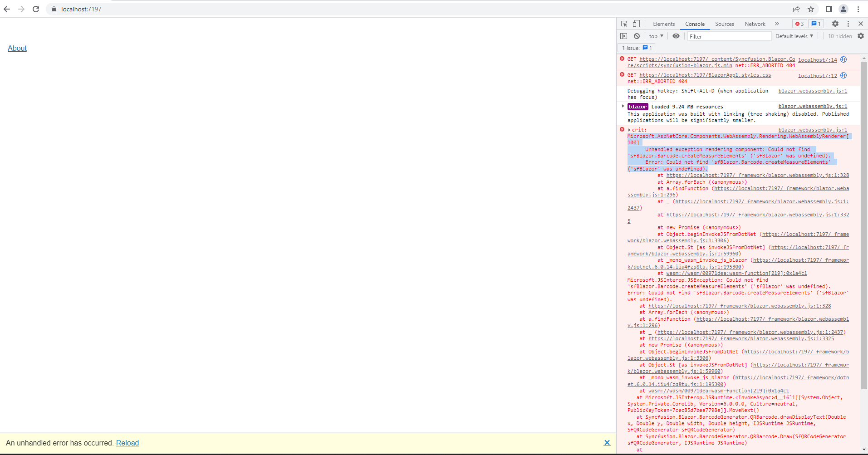Screen dimensions: 868x455
Task: Activate the inspect element picker tool
Action: click(x=624, y=24)
